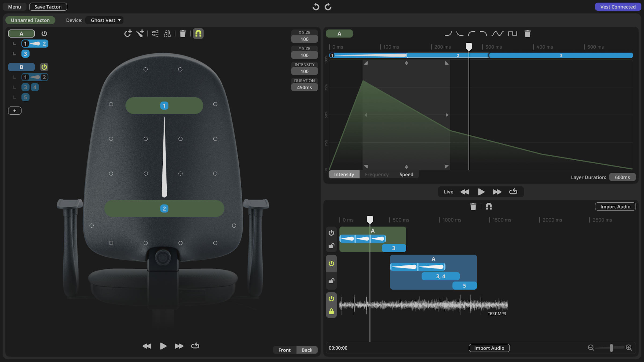The width and height of the screenshot is (644, 362).
Task: Expand track 5 under group B
Action: 25,97
